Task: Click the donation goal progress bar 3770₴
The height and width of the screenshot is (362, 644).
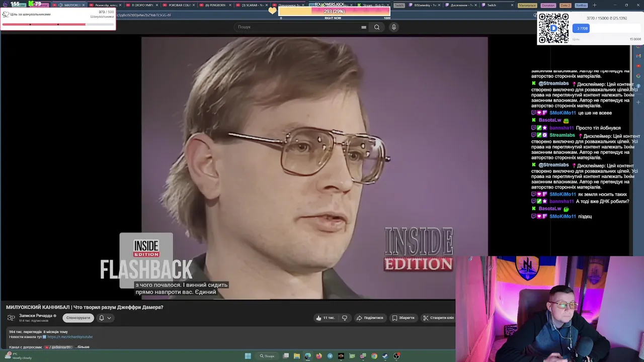Action: pyautogui.click(x=607, y=28)
